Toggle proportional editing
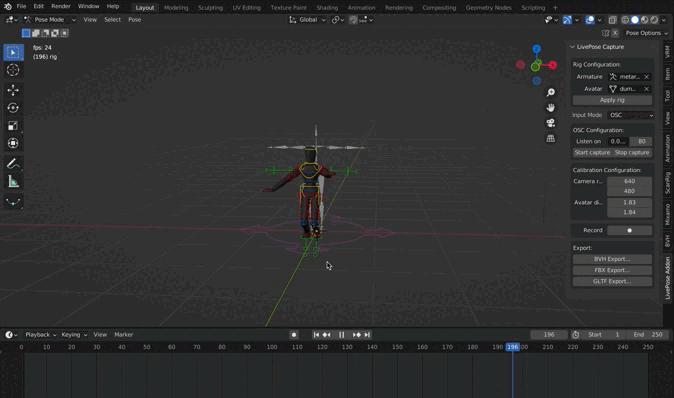Image resolution: width=674 pixels, height=398 pixels. [x=353, y=20]
